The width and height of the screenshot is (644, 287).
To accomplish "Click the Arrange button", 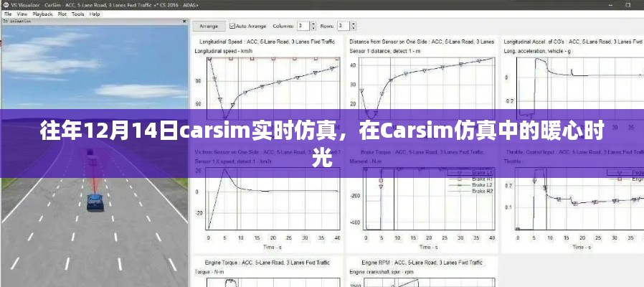I will [x=209, y=26].
